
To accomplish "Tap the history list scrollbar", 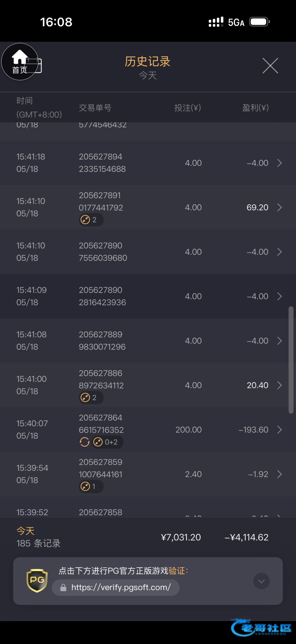I will pyautogui.click(x=291, y=360).
